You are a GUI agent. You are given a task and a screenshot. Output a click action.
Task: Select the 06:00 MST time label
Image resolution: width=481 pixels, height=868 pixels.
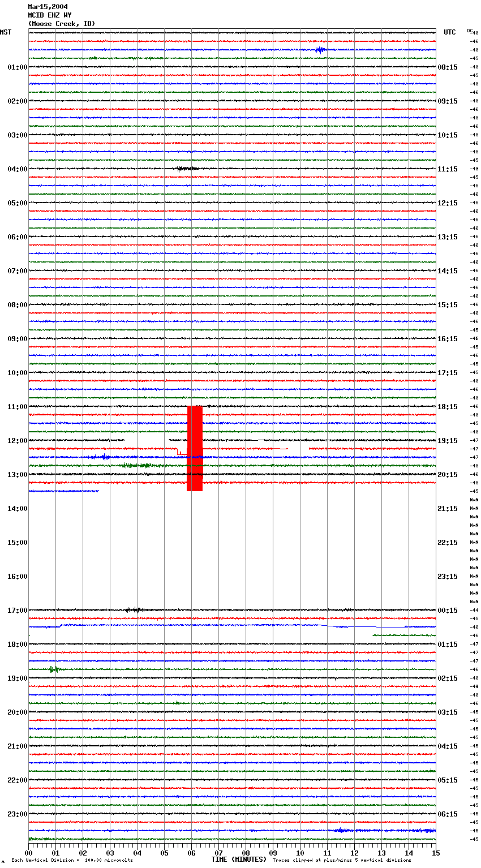(x=18, y=237)
